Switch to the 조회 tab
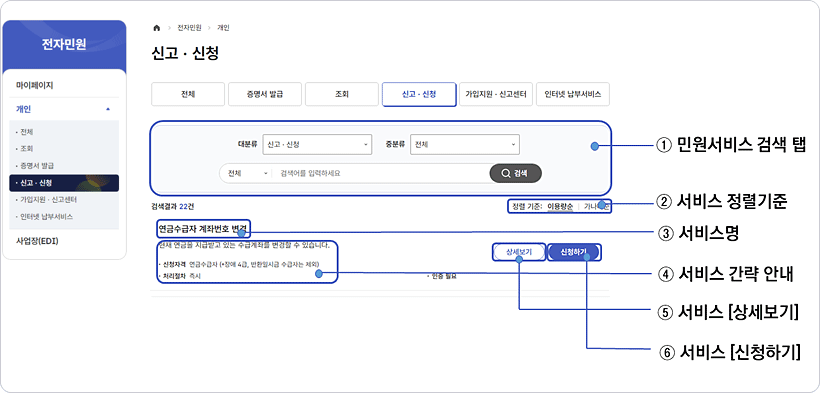820x393 pixels. [341, 95]
